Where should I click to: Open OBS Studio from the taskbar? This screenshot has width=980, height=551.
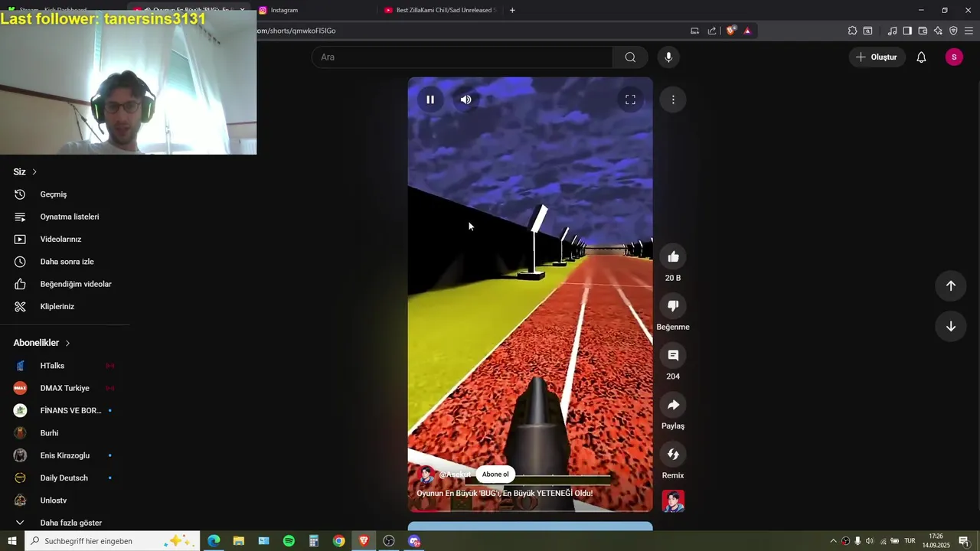pos(389,541)
